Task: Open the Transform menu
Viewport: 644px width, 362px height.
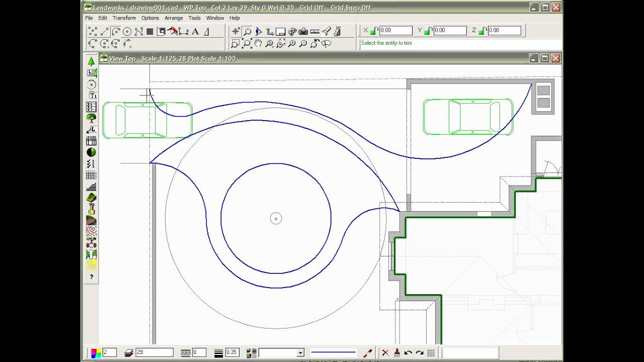Action: 124,18
